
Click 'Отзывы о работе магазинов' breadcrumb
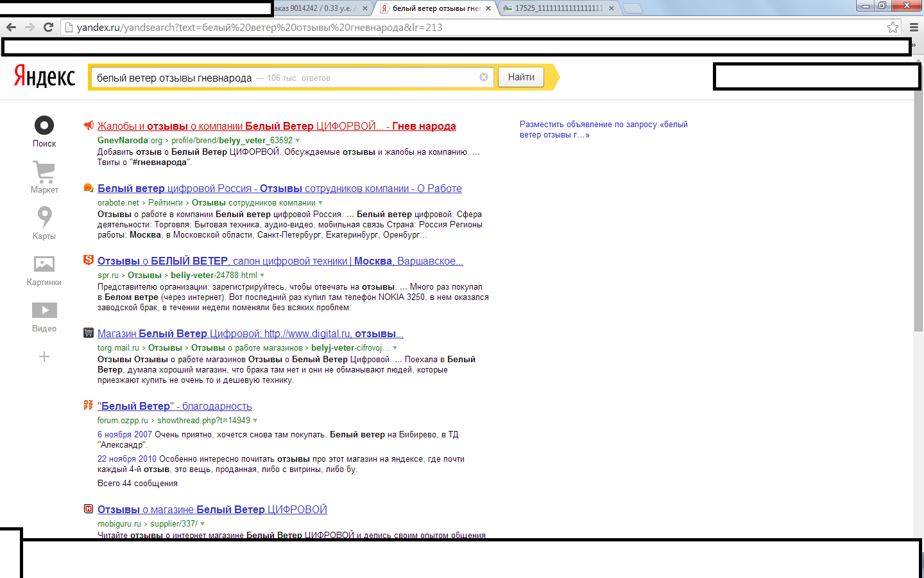coord(247,347)
